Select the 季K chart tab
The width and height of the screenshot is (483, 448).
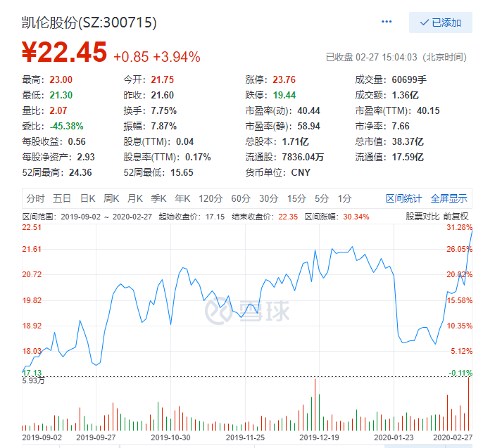point(158,198)
